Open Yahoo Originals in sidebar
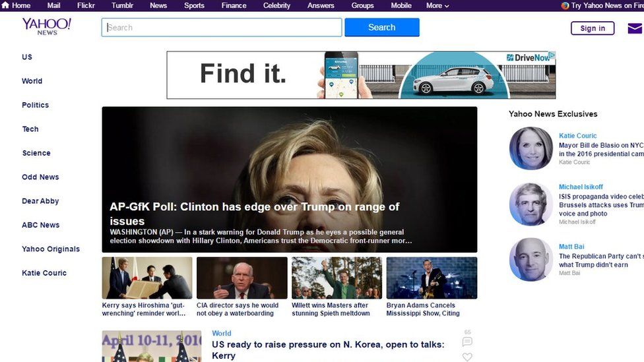Screen dimensions: 644x362 coord(51,249)
